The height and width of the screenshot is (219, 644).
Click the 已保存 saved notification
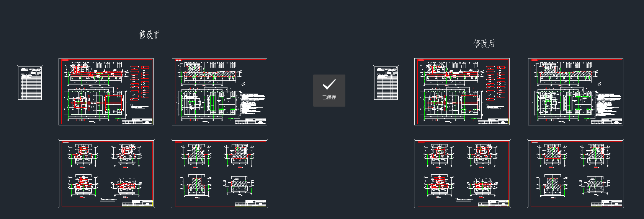click(329, 91)
